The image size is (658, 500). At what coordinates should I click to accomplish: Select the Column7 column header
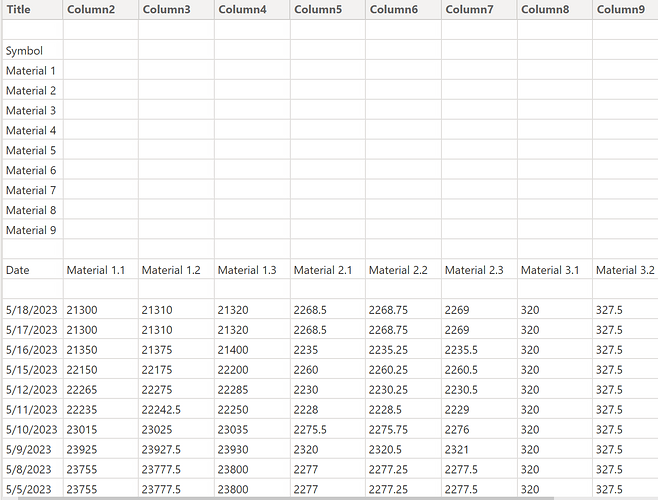click(479, 9)
